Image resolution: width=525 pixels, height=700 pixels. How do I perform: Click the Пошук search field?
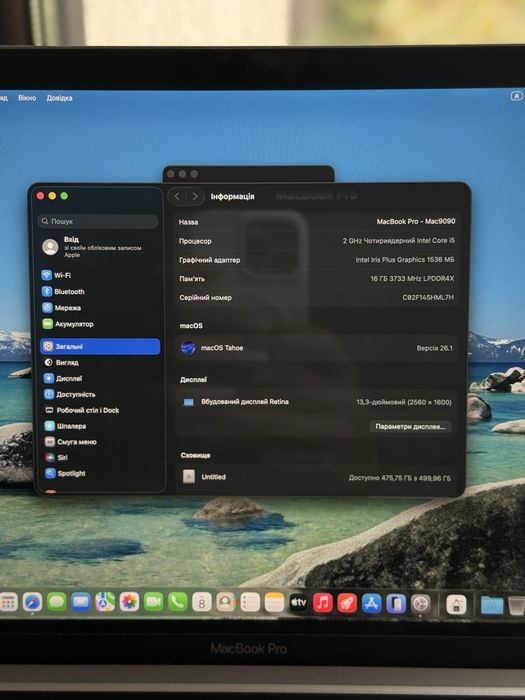point(98,221)
